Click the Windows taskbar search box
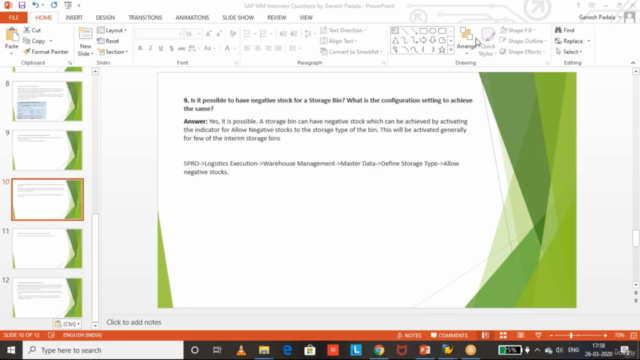Image resolution: width=640 pixels, height=360 pixels. (x=103, y=350)
